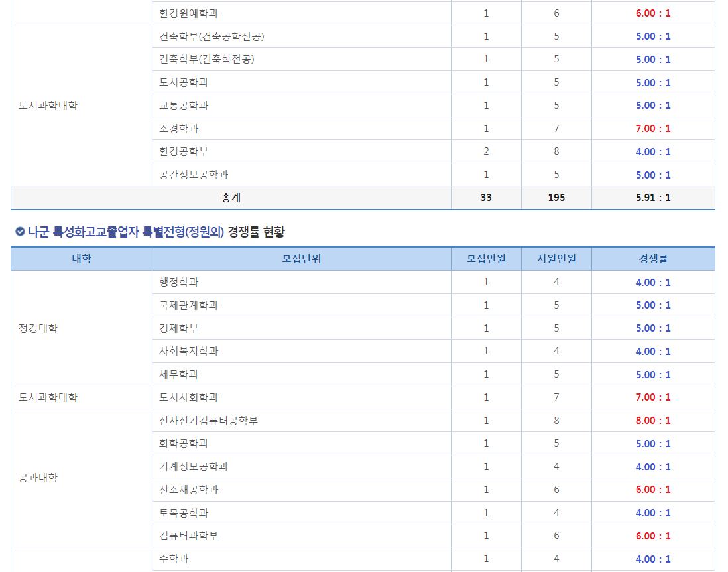This screenshot has width=728, height=572.
Task: Select the total 195 applicants value
Action: coord(556,198)
